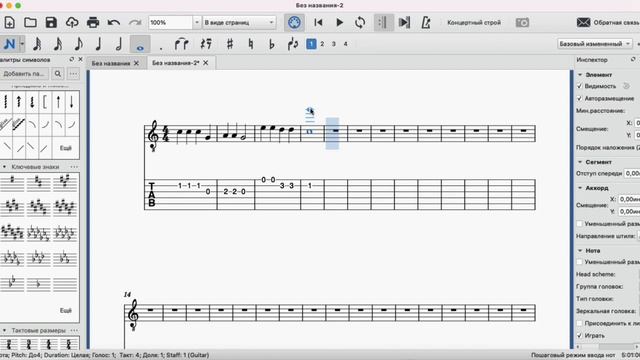Collapse 'Элемент' inspector section
The height and width of the screenshot is (360, 640).
tap(580, 75)
